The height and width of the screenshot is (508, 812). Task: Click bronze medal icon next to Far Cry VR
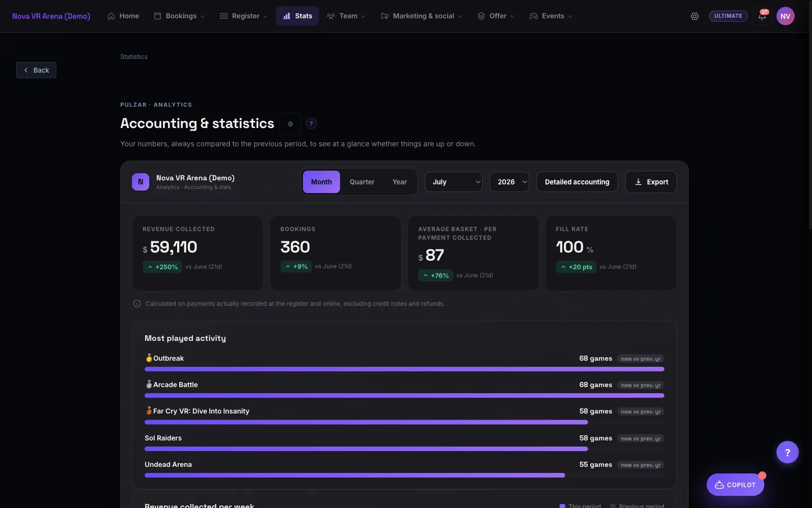[x=149, y=411]
